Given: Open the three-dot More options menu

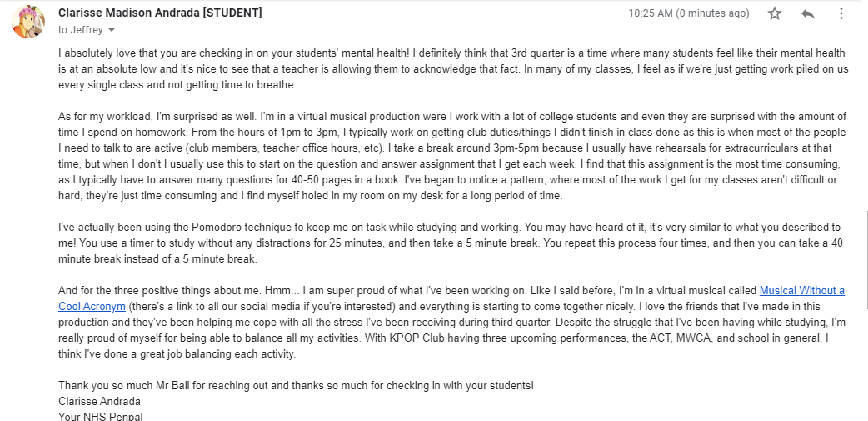Looking at the screenshot, I should 841,13.
